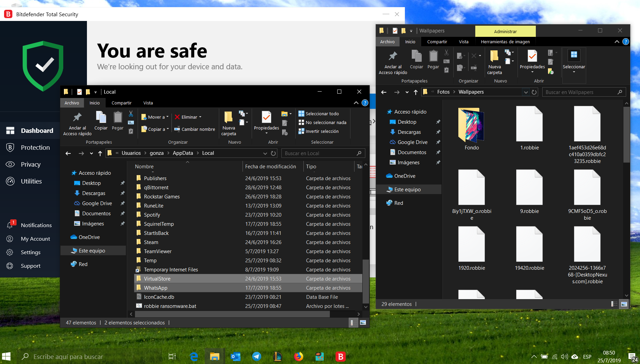Open Utilities in Bitdefender sidebar

[x=31, y=181]
